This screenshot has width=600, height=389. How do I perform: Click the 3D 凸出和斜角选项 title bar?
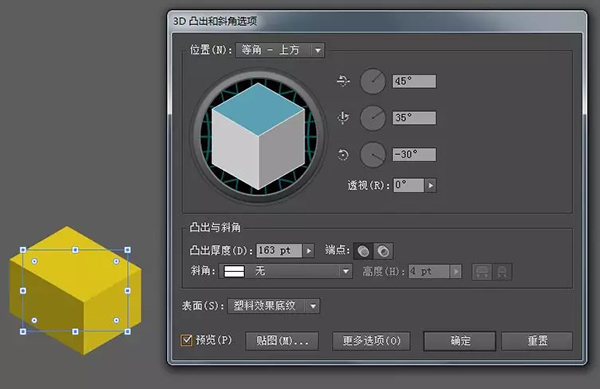tap(377, 21)
